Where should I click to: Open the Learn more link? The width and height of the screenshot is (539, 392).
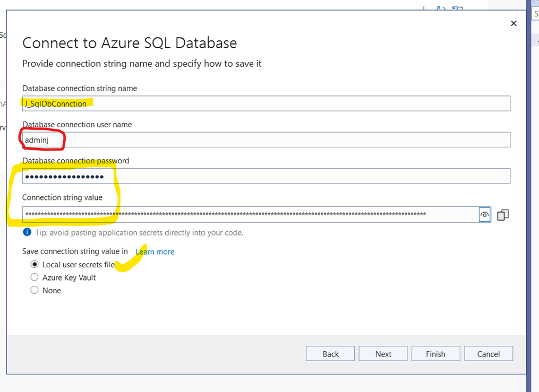pos(155,251)
